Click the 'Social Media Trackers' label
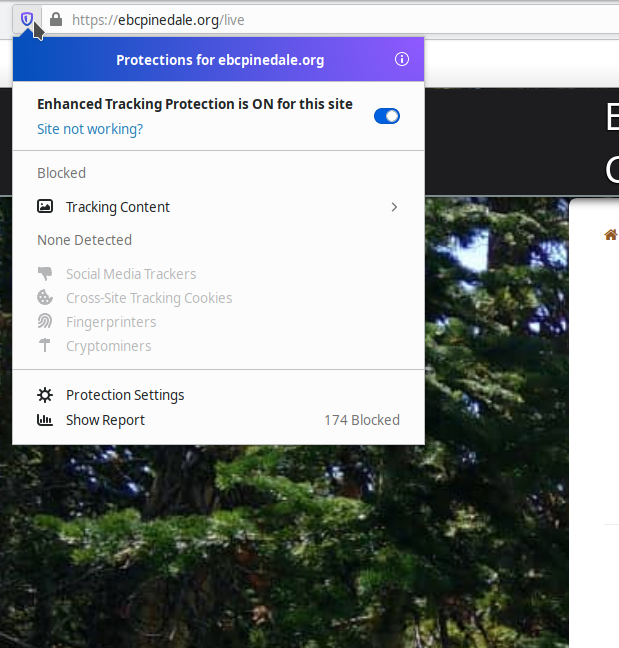The image size is (619, 648). click(131, 274)
